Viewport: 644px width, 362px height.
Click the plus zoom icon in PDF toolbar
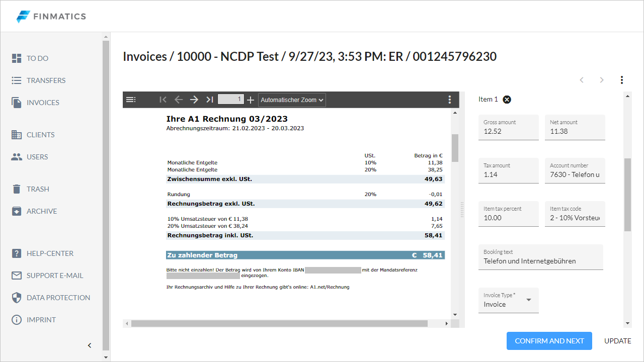(x=251, y=100)
